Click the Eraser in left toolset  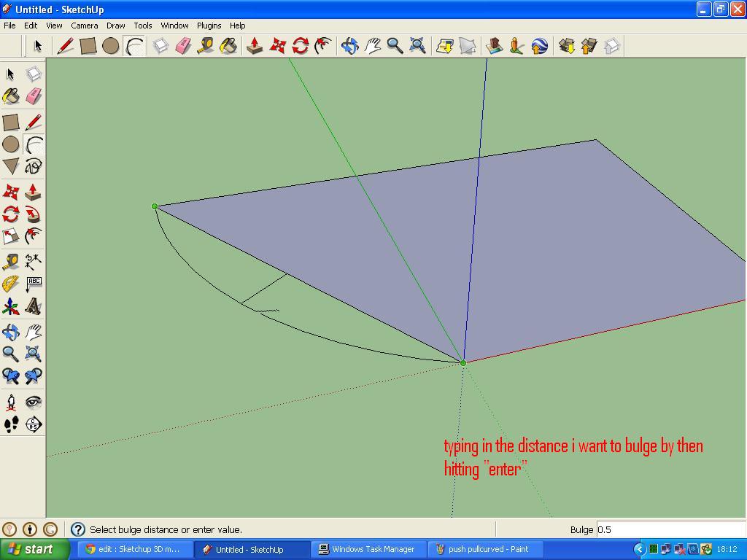(34, 97)
